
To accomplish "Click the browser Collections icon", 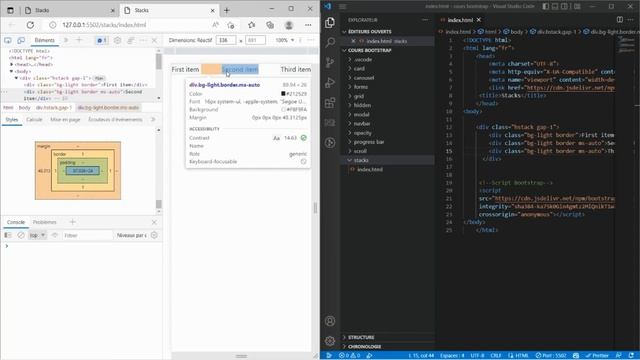I will [270, 25].
